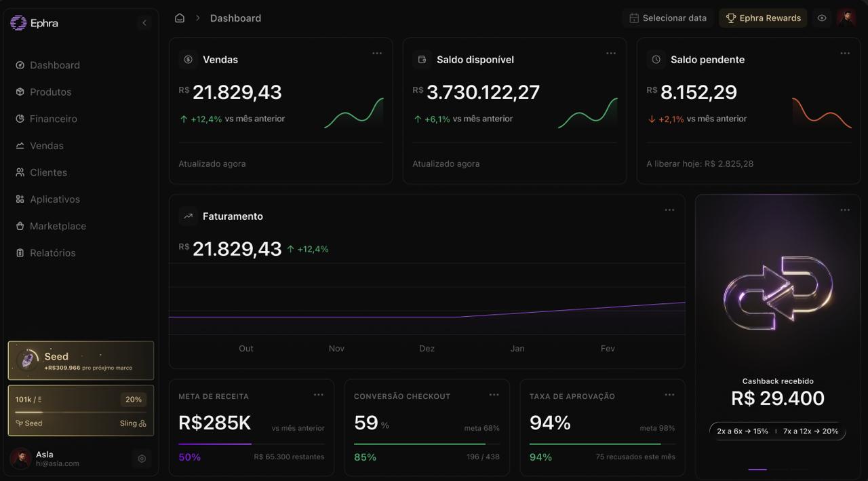The image size is (868, 481).
Task: Click the 20% badge in progress card
Action: click(x=134, y=400)
